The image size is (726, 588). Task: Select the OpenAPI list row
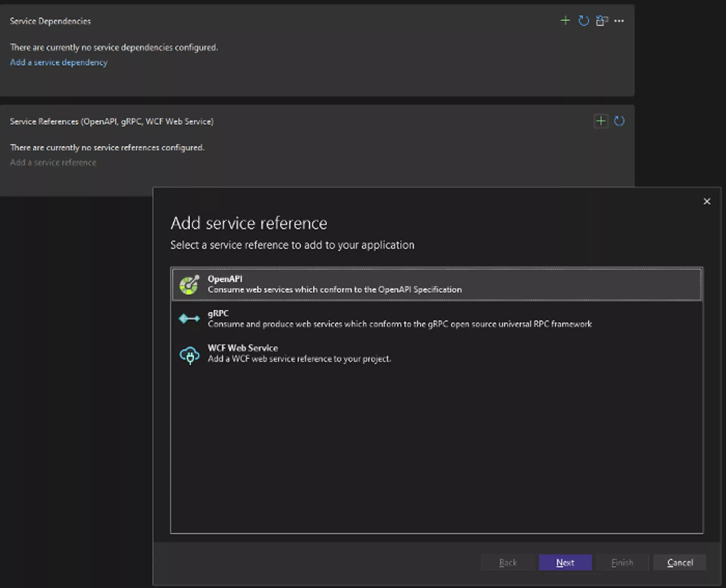pos(437,284)
